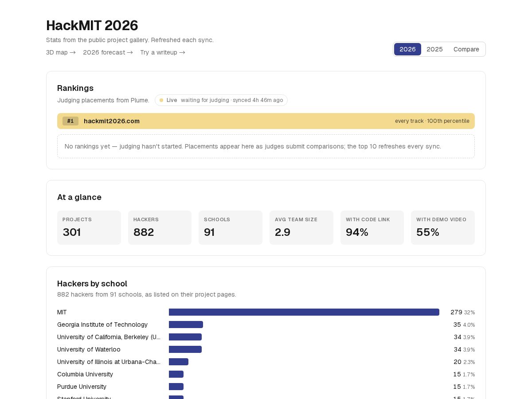532x399 pixels.
Task: Click the At a glance heading
Action: [79, 197]
